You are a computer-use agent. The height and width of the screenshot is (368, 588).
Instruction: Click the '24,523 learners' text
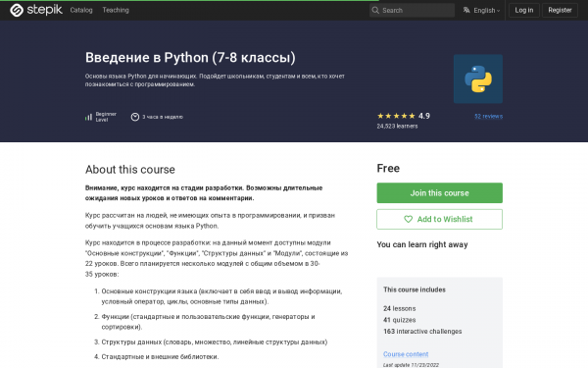click(x=397, y=127)
